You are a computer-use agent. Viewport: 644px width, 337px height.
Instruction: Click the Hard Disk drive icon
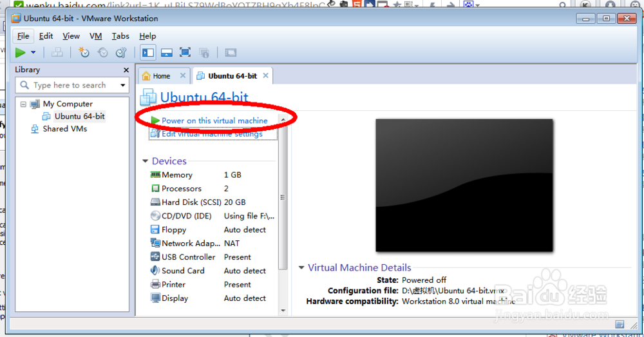point(155,202)
